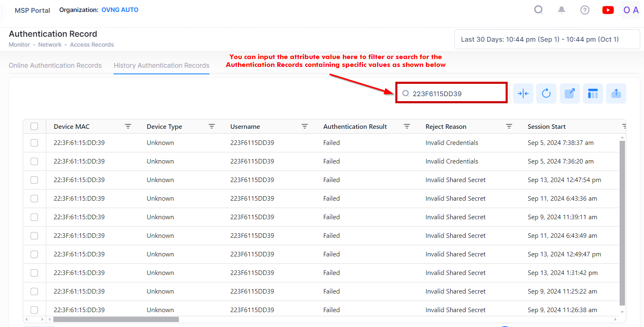Check the first record's row checkbox

[x=34, y=142]
